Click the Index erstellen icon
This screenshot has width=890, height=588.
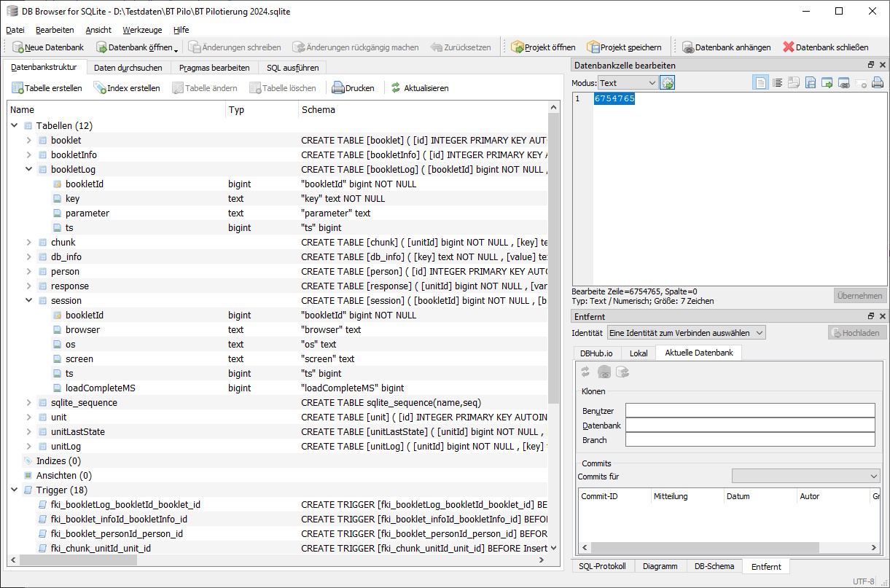point(100,88)
